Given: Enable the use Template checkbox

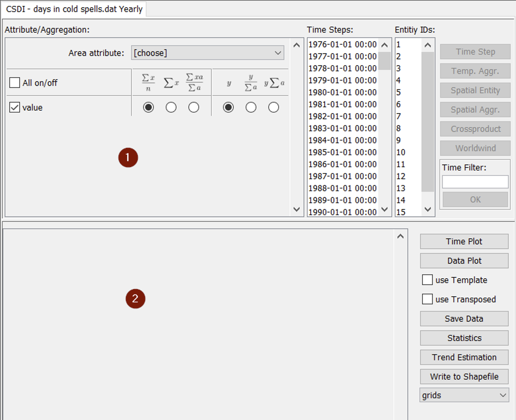Looking at the screenshot, I should pyautogui.click(x=427, y=280).
